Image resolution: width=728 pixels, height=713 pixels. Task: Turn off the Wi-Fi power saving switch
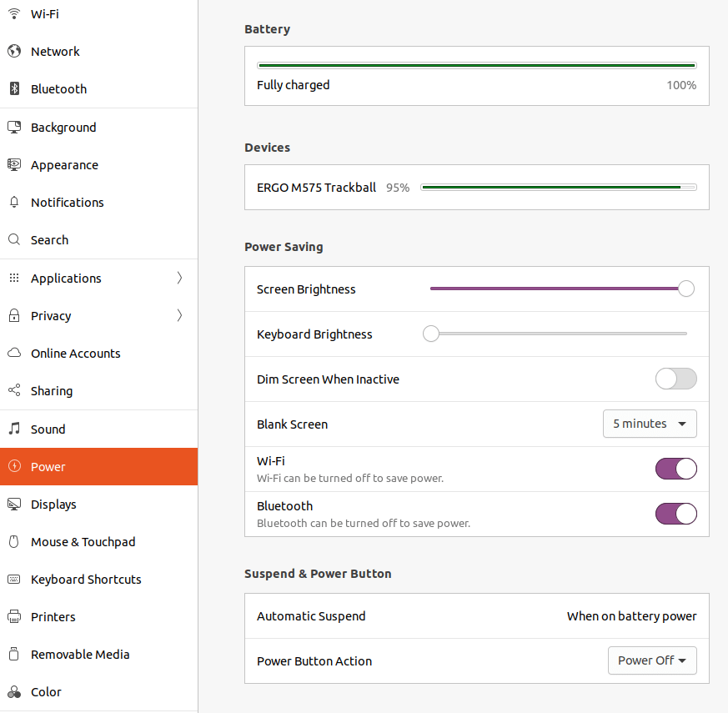(675, 469)
